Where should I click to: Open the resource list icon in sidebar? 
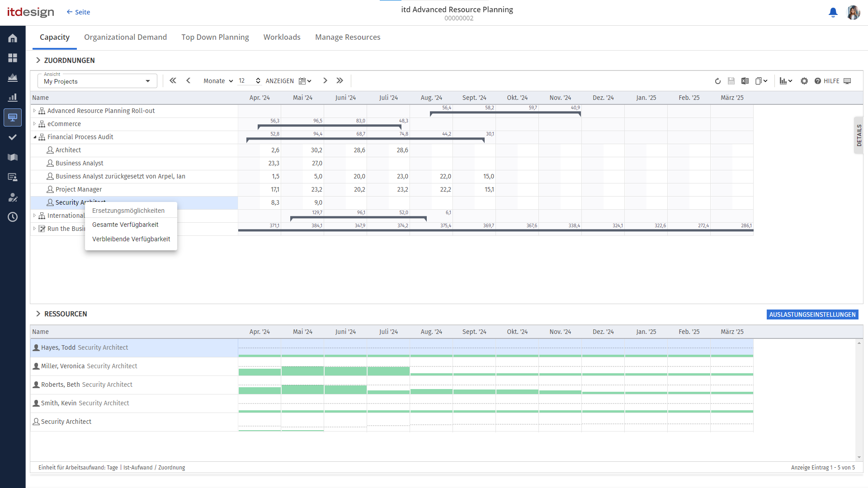(13, 177)
